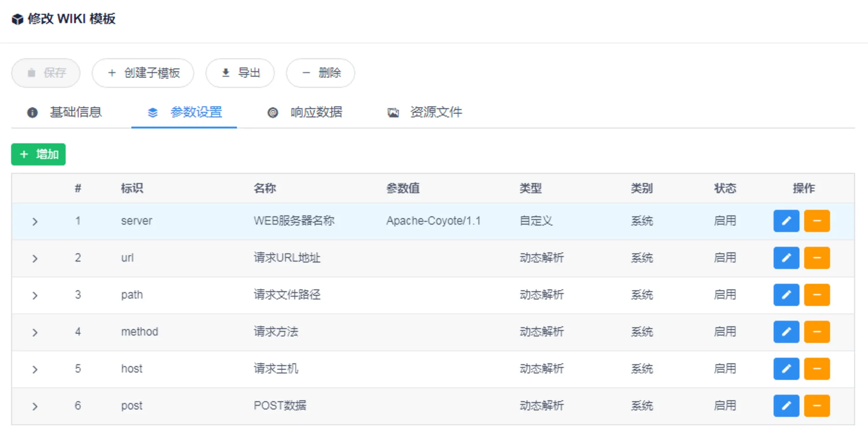This screenshot has height=440, width=868.
Task: Remove the host parameter row
Action: coord(817,369)
